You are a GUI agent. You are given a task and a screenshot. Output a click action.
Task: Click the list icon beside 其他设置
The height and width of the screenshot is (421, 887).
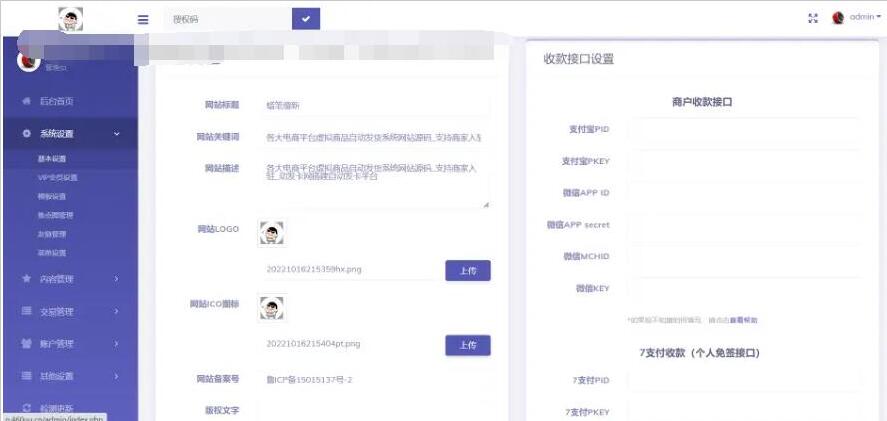(x=27, y=376)
